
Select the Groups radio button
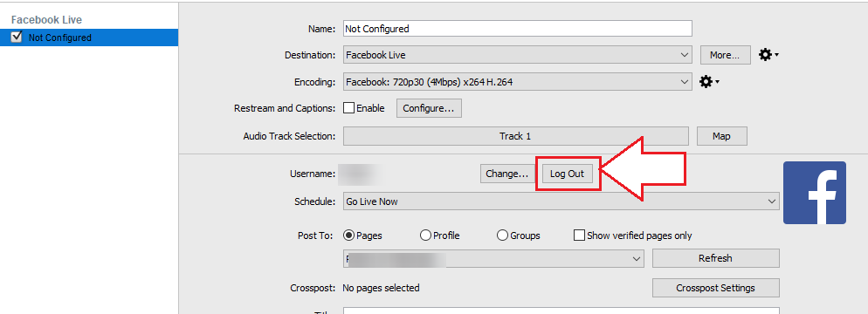(x=502, y=235)
